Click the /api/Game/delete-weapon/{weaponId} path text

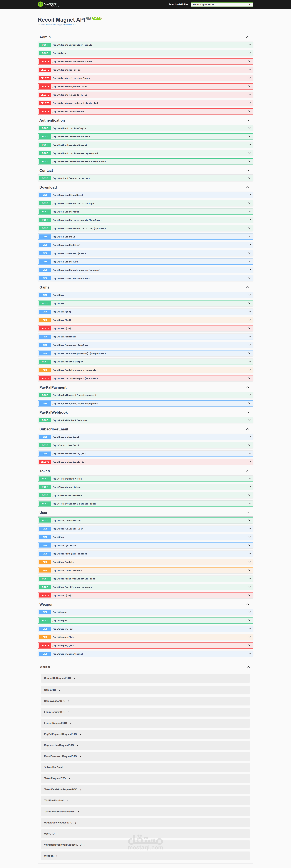pyautogui.click(x=75, y=378)
